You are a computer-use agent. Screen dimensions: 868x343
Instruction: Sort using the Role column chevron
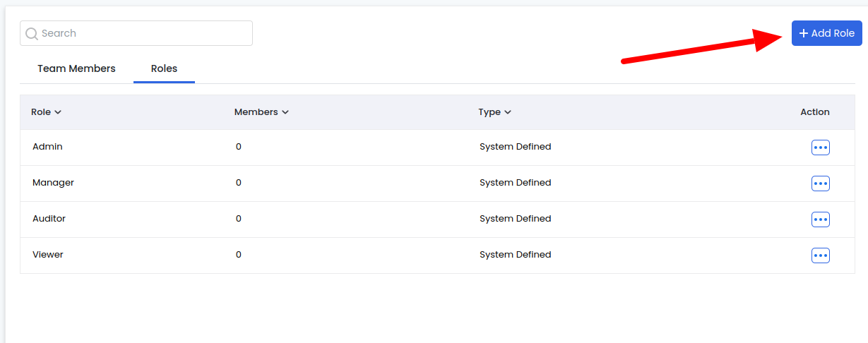tap(58, 112)
